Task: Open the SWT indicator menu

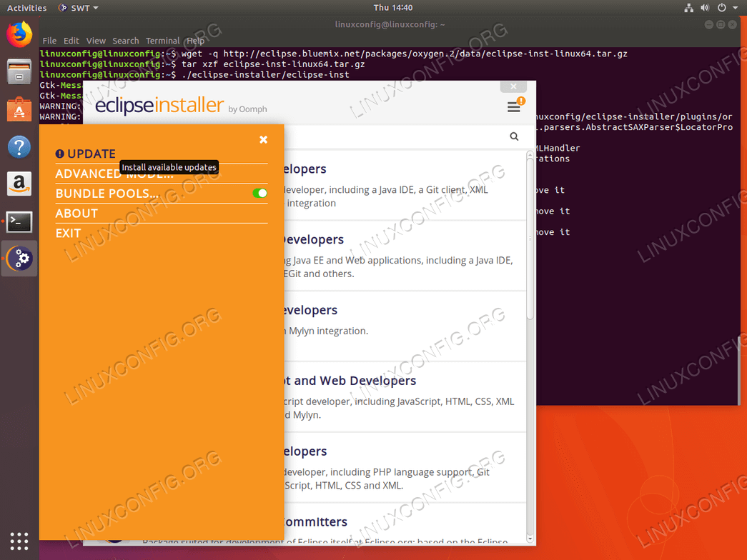Action: 77,8
